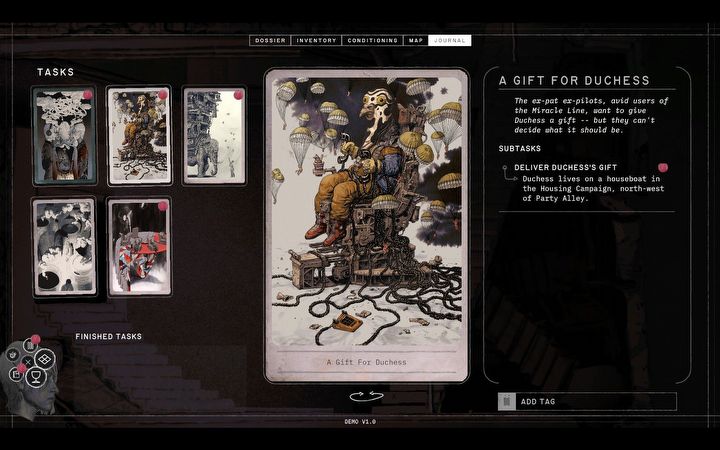This screenshot has height=450, width=720.
Task: Click the trophy cup icon in radial menu
Action: point(37,376)
